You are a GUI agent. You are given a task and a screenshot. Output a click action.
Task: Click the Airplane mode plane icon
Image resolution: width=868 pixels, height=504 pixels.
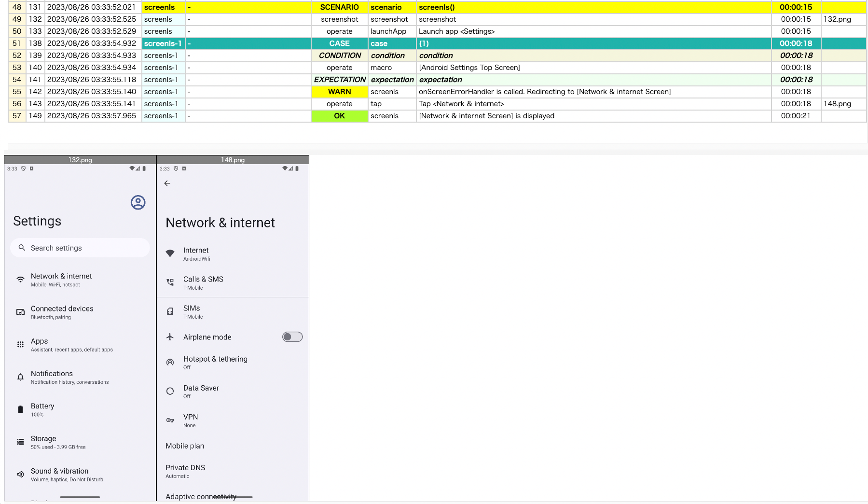(x=170, y=337)
